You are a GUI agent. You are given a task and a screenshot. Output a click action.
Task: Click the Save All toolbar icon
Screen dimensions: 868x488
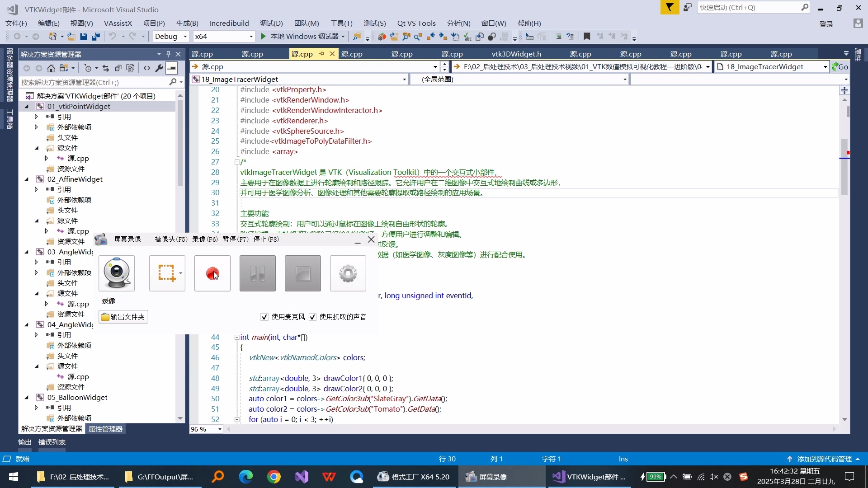pos(96,37)
